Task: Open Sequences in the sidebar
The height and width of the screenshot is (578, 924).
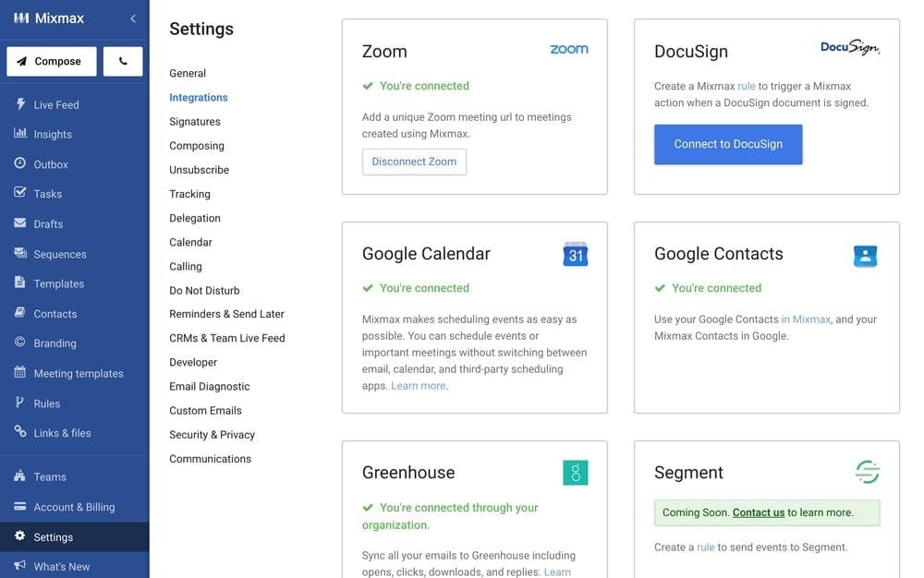Action: pyautogui.click(x=59, y=253)
